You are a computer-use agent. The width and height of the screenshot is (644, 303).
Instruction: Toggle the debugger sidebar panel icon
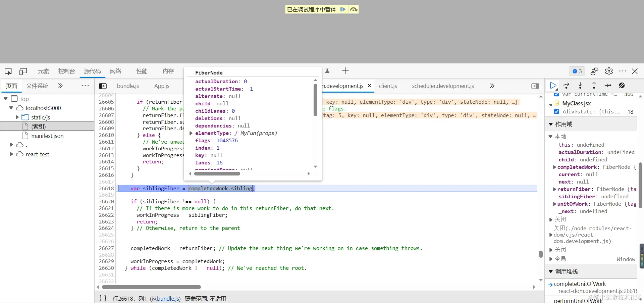tap(535, 86)
